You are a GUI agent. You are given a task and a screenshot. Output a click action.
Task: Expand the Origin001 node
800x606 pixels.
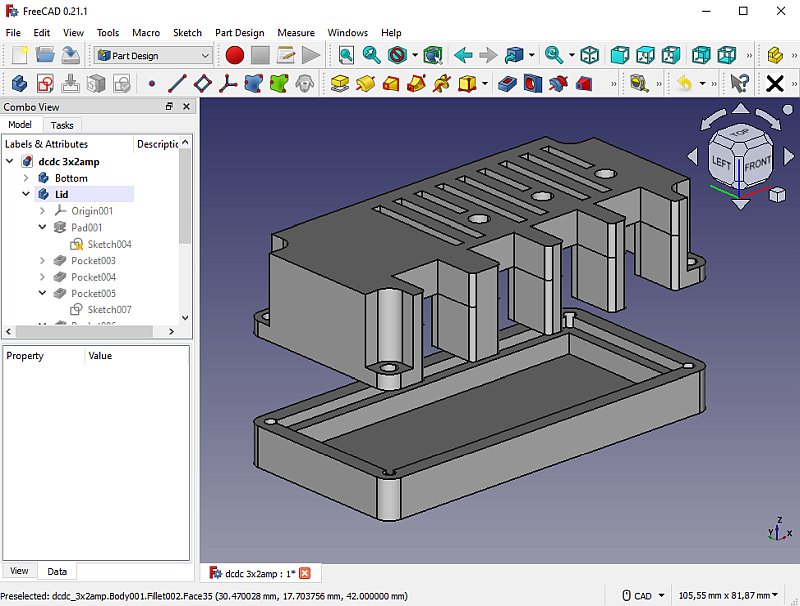42,210
